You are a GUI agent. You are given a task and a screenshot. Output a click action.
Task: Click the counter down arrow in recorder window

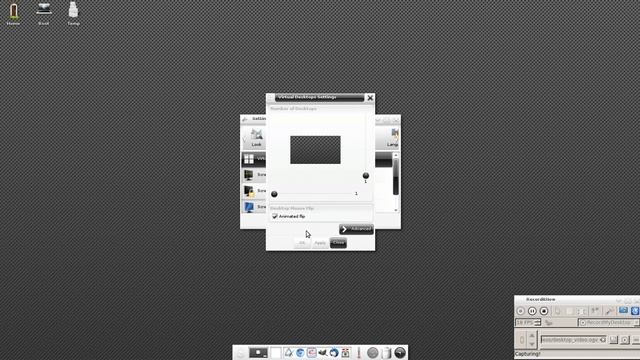coord(531,345)
